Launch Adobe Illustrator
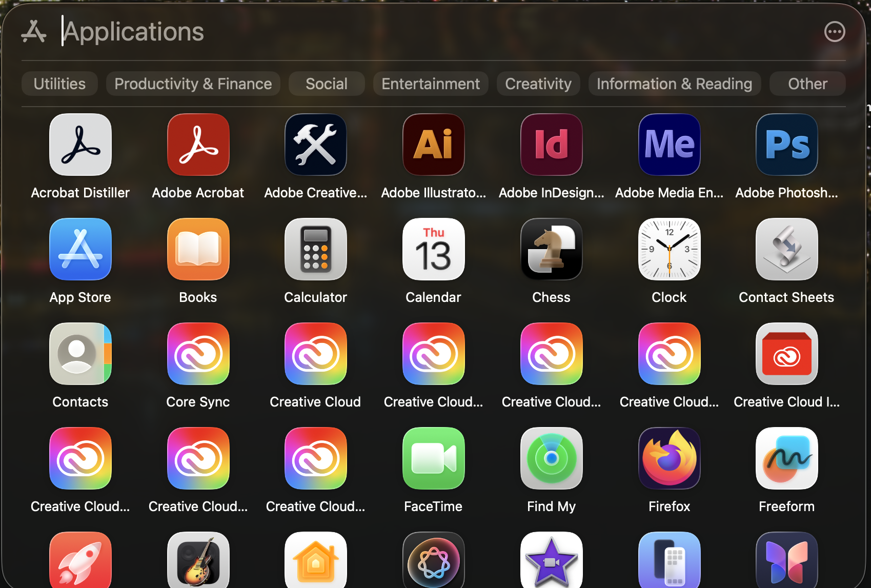This screenshot has width=871, height=588. coord(434,145)
